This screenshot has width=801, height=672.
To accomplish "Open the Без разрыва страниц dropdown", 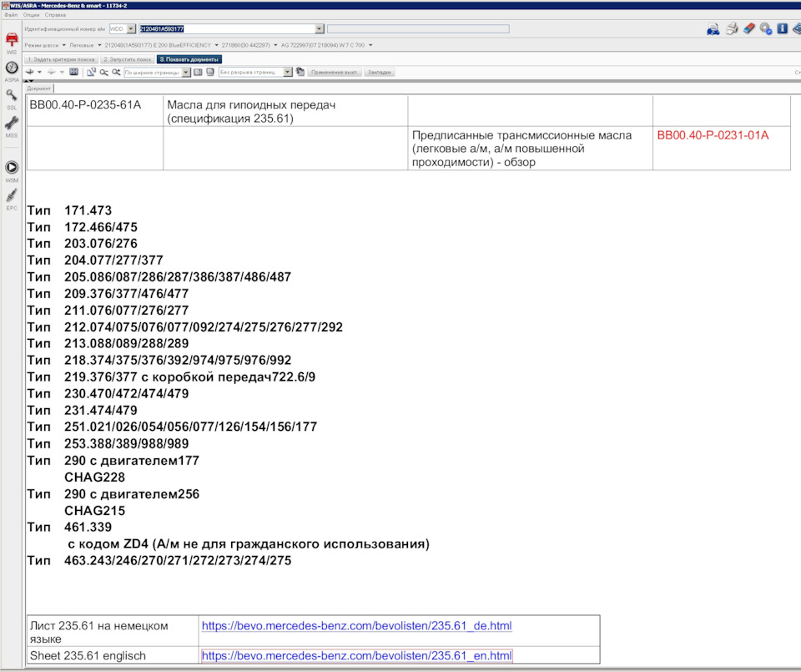I will [x=288, y=72].
